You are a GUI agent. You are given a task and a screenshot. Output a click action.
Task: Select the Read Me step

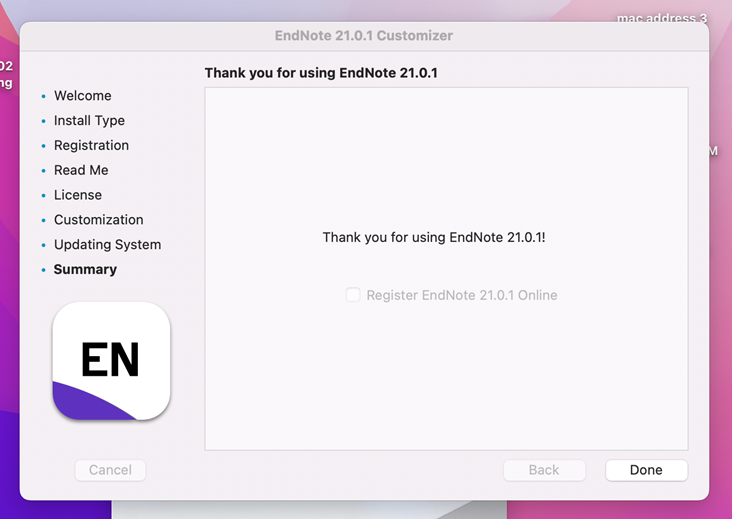[x=81, y=170]
